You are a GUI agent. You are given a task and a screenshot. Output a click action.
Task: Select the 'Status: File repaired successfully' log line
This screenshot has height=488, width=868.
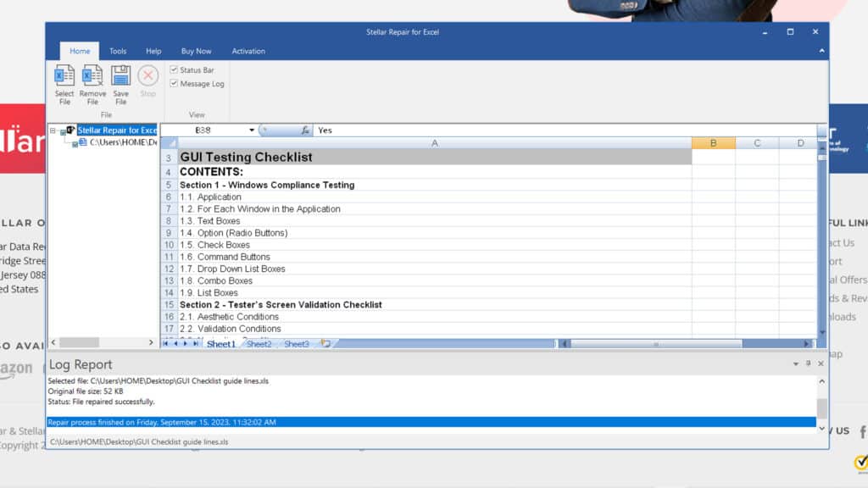pyautogui.click(x=102, y=402)
